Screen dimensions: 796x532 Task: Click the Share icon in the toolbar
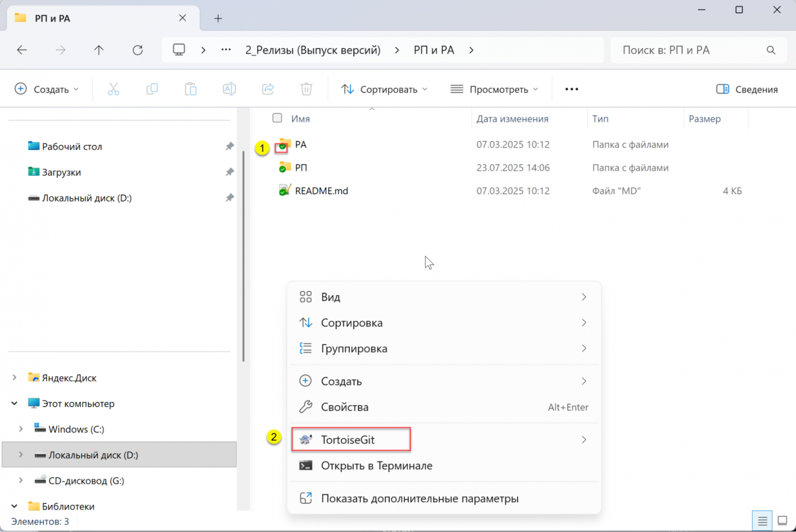point(267,89)
